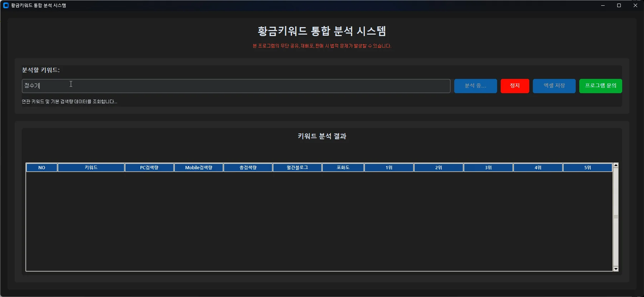Click the 4위 column header
Screen dimensions: 644x297
(x=538, y=168)
